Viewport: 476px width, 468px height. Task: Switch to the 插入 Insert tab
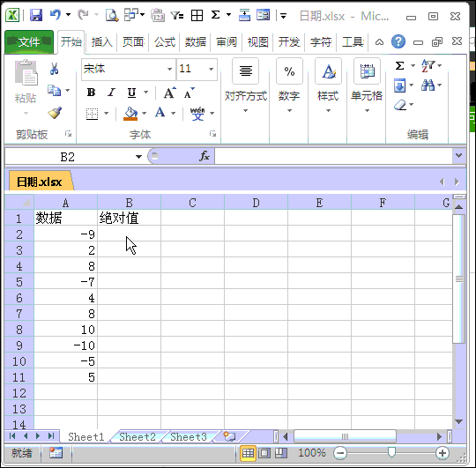click(102, 42)
